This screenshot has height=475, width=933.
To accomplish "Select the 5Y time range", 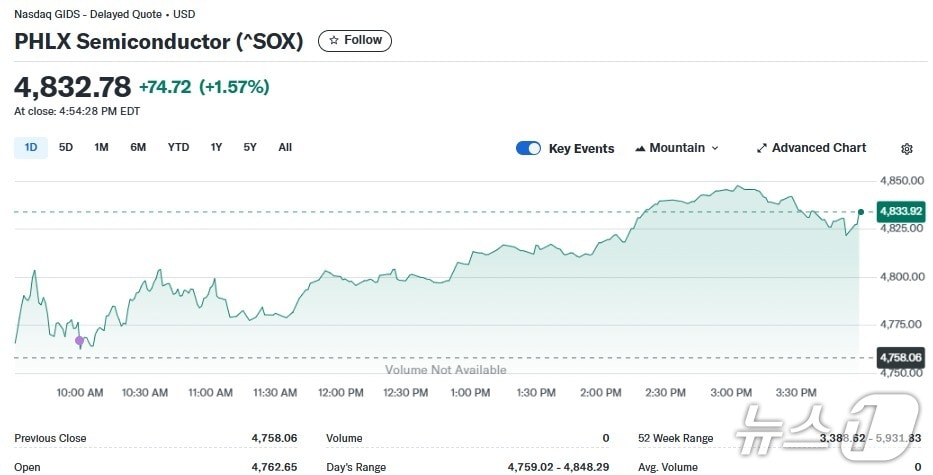I will [250, 148].
